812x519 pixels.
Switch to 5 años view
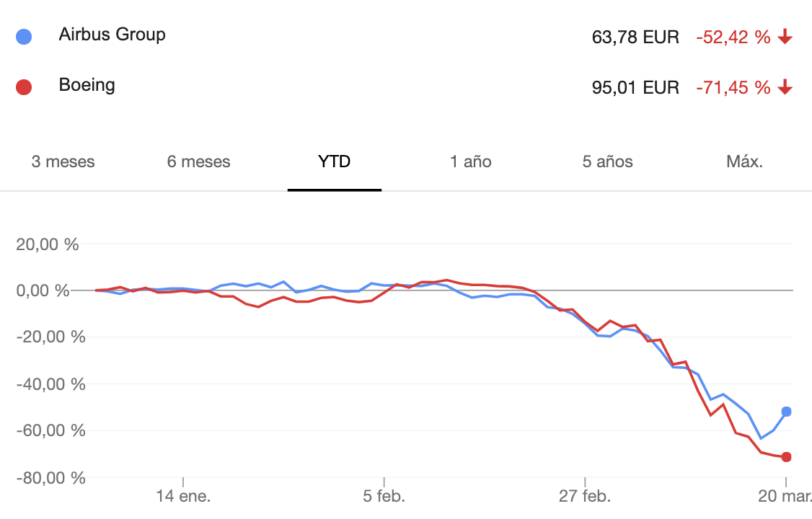pyautogui.click(x=607, y=162)
